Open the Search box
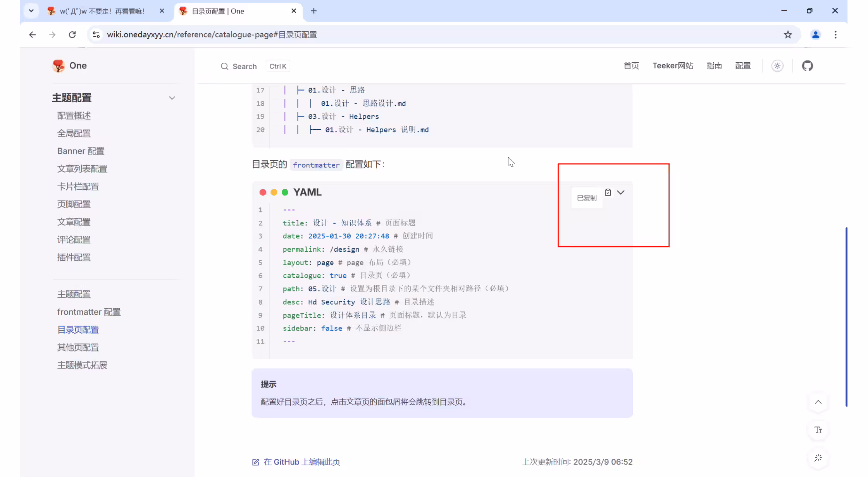 [x=255, y=66]
